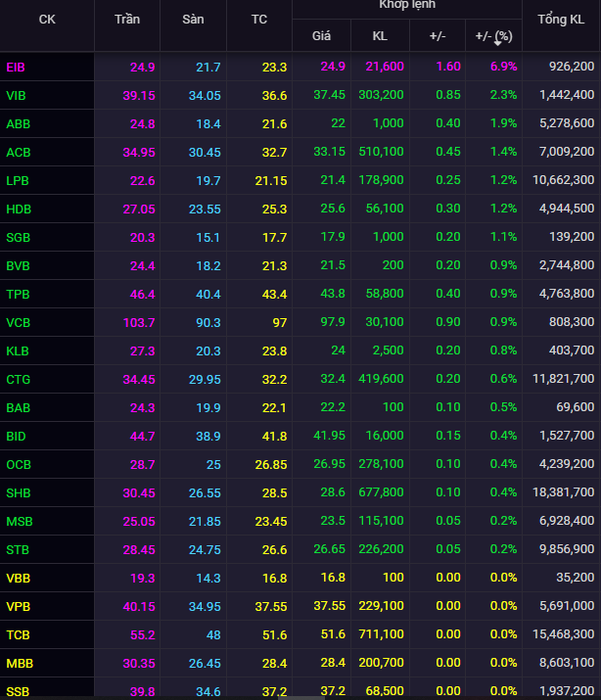
Task: Open the STB stock symbol
Action: tap(18, 550)
